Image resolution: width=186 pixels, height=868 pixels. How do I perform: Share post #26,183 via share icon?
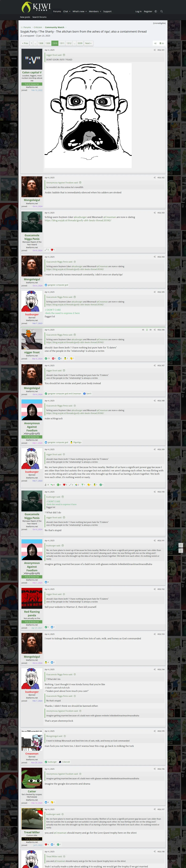coord(155,213)
